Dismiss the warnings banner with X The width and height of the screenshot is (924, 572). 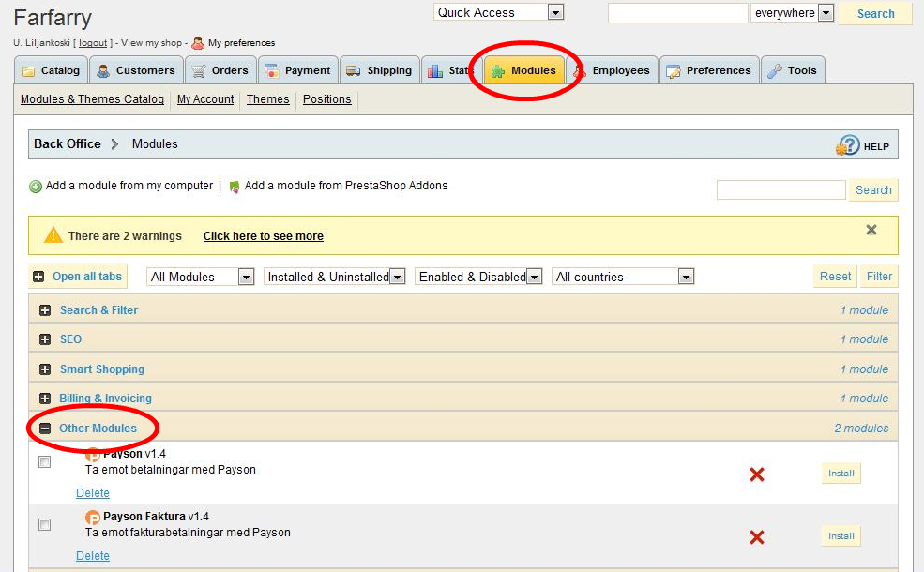(871, 230)
